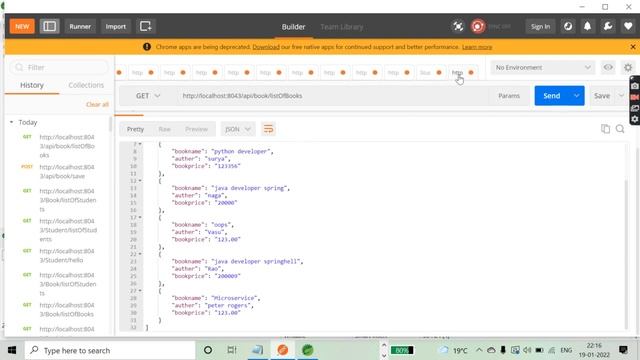Image resolution: width=640 pixels, height=360 pixels.
Task: Select Preview response view
Action: (196, 129)
